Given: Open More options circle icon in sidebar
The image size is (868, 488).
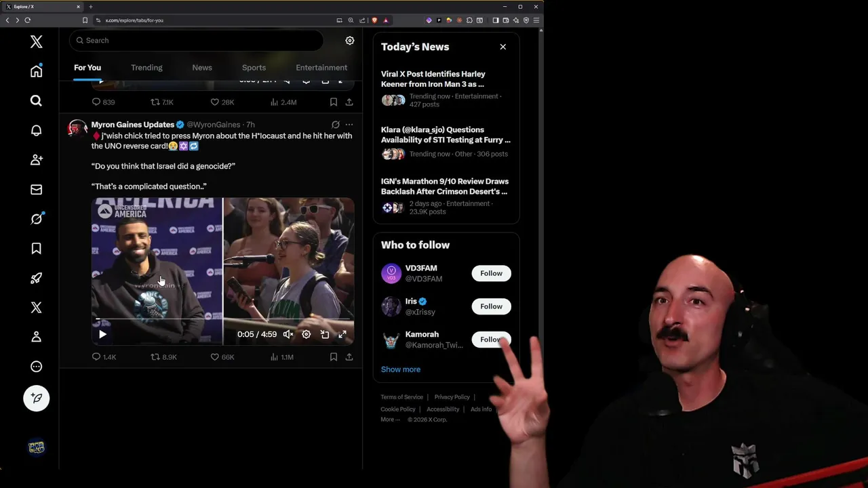Looking at the screenshot, I should pos(37,367).
